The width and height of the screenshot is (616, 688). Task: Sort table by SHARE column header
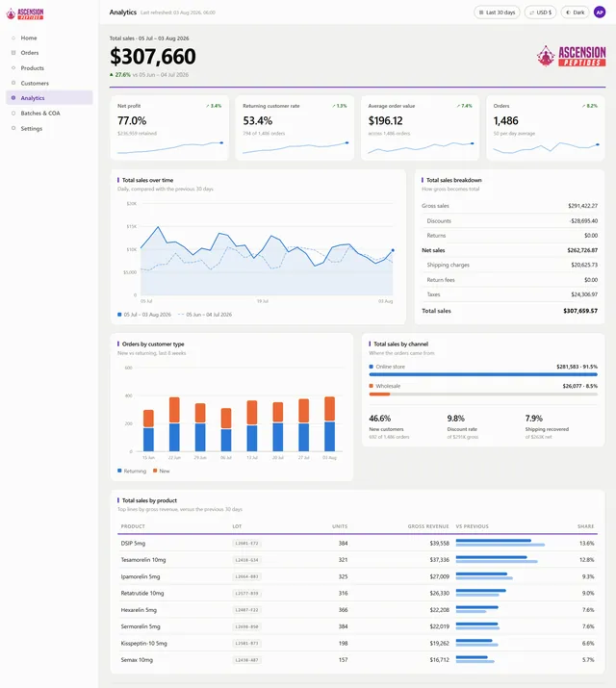(586, 526)
